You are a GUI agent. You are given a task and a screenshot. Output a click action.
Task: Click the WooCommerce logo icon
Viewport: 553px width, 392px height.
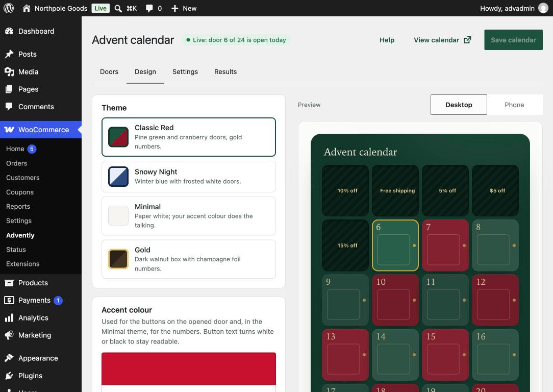pyautogui.click(x=9, y=130)
